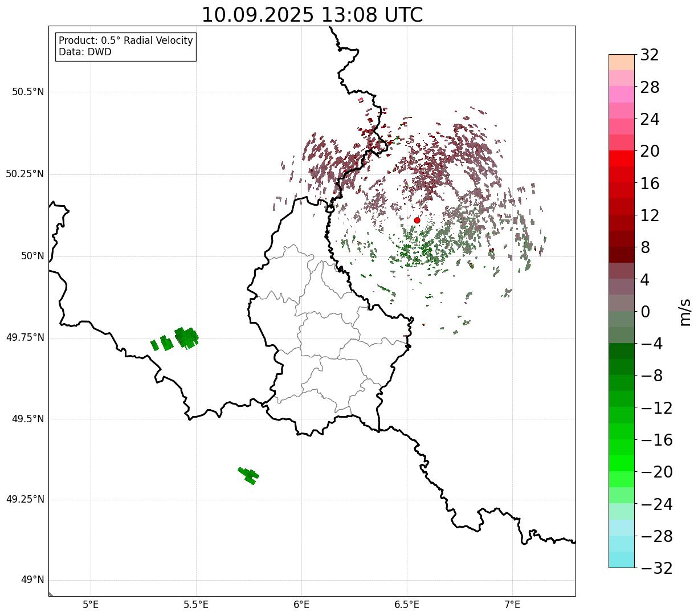Click the 8 colorbar tick label
This screenshot has width=698, height=616.
tap(645, 247)
